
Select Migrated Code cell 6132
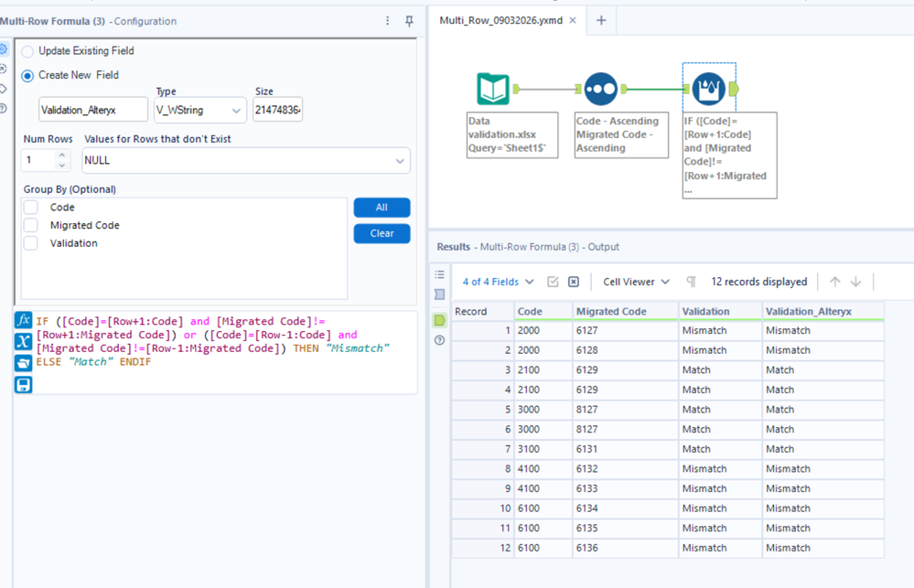(x=626, y=469)
